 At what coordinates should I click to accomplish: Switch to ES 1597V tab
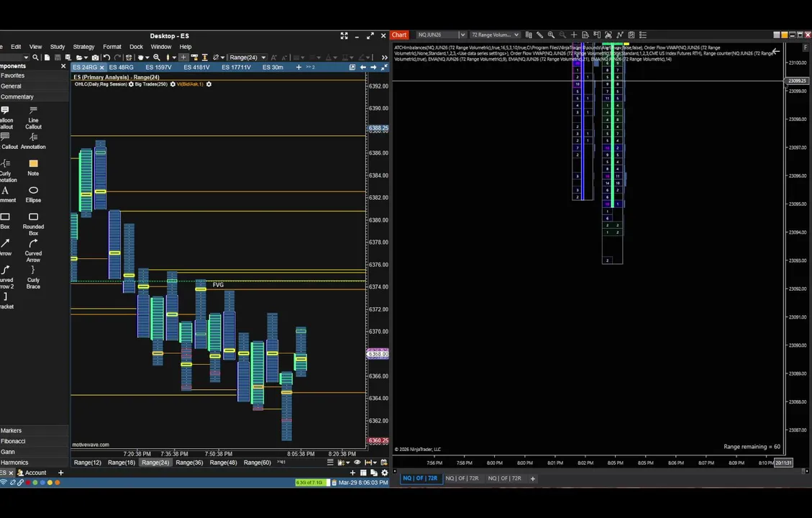[x=158, y=68]
